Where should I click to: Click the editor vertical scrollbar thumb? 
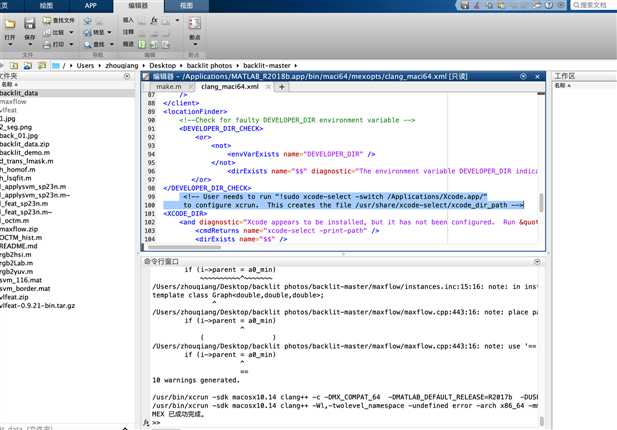pyautogui.click(x=541, y=202)
